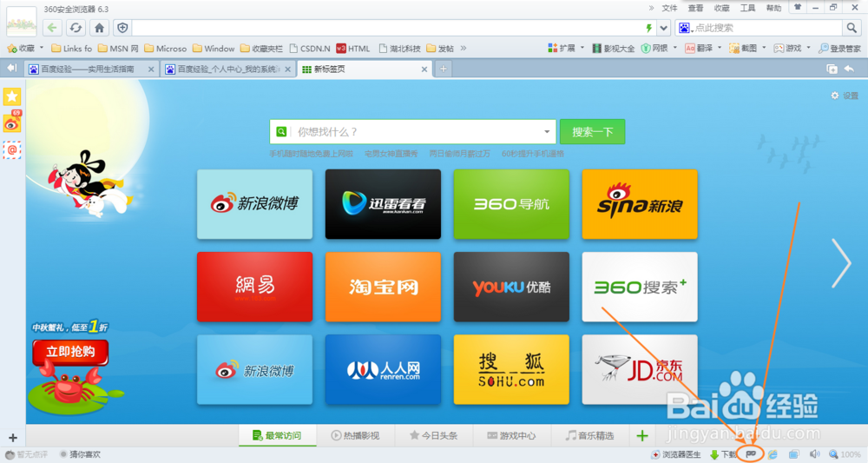Open the Weibo sidebar icon with badge

[x=11, y=122]
